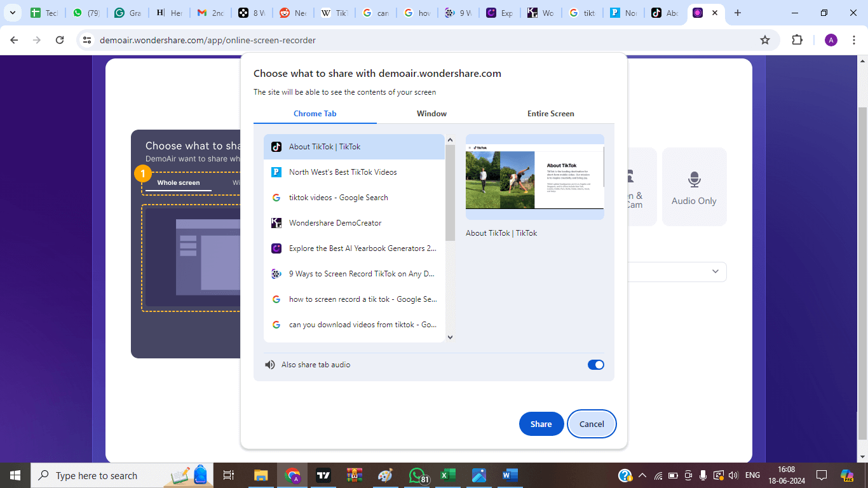The width and height of the screenshot is (868, 488).
Task: Click the Chrome taskbar icon
Action: coord(292,475)
